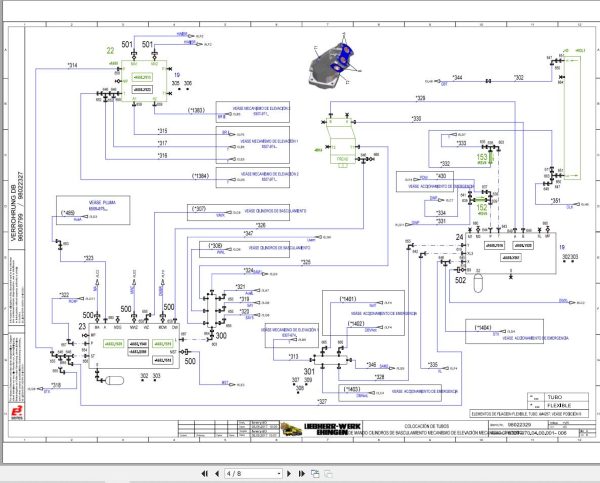Screen dimensions: 600x483
Task: Click the VEASE PLUMA reference box
Action: (x=93, y=210)
